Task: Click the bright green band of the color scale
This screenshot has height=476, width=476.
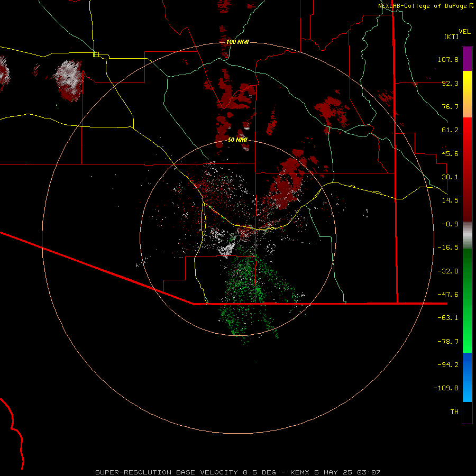Action: click(x=467, y=300)
